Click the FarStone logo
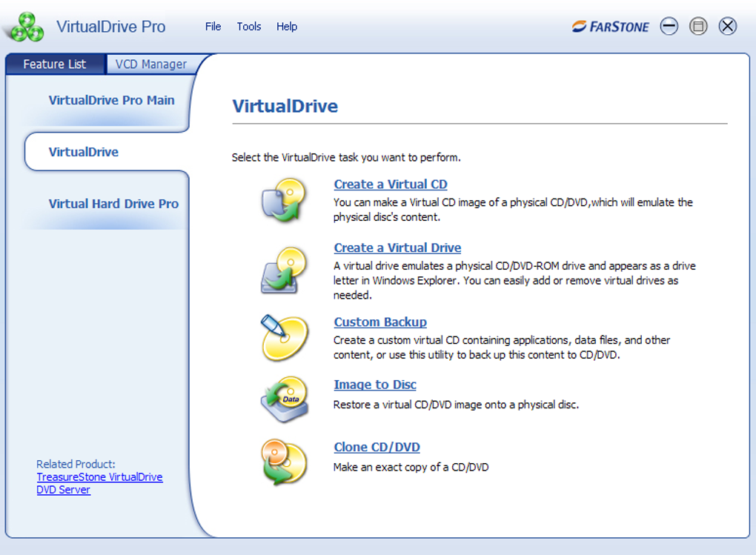This screenshot has height=555, width=756. pos(611,27)
